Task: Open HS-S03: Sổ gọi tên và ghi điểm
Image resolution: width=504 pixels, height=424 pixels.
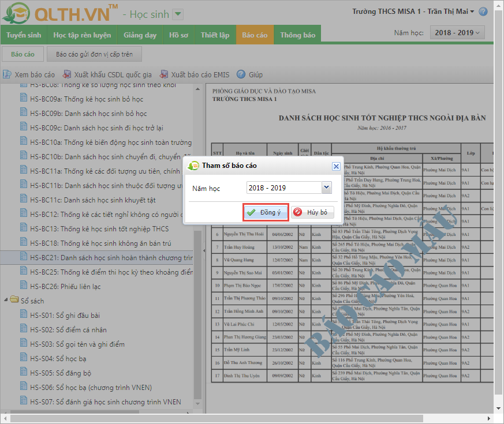Action: click(x=77, y=344)
